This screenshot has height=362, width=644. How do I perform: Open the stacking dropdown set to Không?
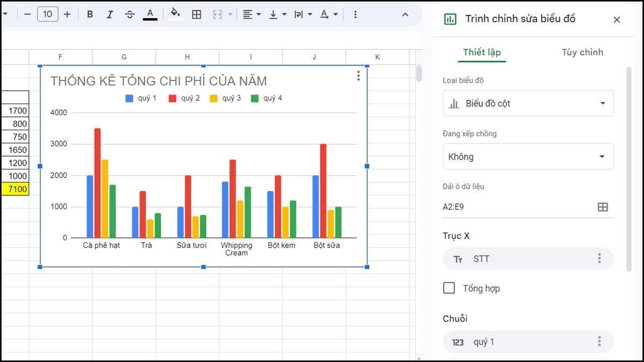528,157
